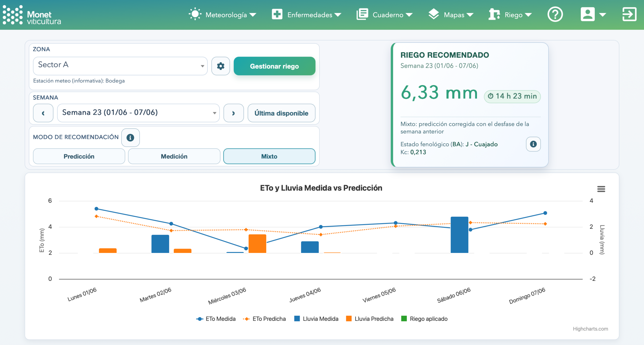Click Sábado 06/06 measured rain bar

tap(459, 235)
